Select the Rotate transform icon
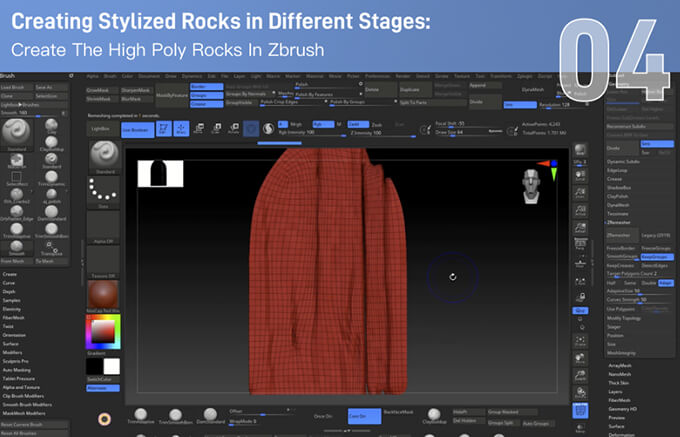 coord(234,129)
